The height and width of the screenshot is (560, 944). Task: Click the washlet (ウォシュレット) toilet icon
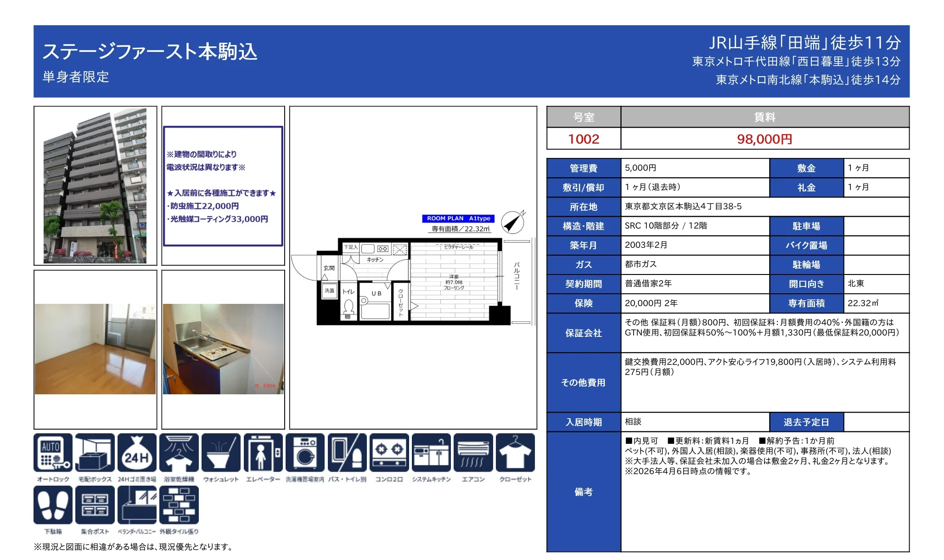pyautogui.click(x=221, y=453)
